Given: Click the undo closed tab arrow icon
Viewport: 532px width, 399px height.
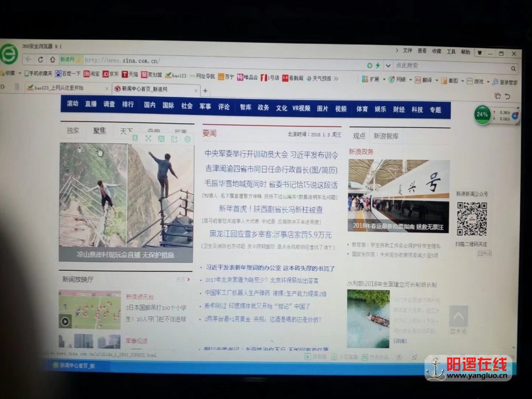Looking at the screenshot, I should click(508, 96).
